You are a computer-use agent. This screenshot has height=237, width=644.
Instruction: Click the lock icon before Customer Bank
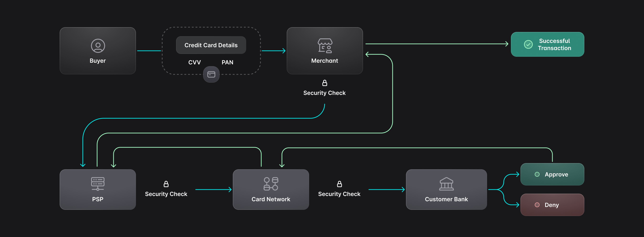click(339, 184)
